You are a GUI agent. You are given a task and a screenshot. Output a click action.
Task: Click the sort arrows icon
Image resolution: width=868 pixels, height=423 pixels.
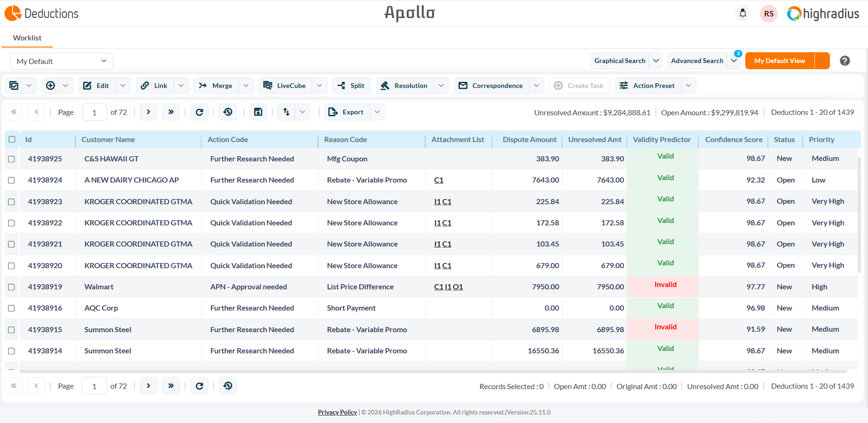pos(286,112)
